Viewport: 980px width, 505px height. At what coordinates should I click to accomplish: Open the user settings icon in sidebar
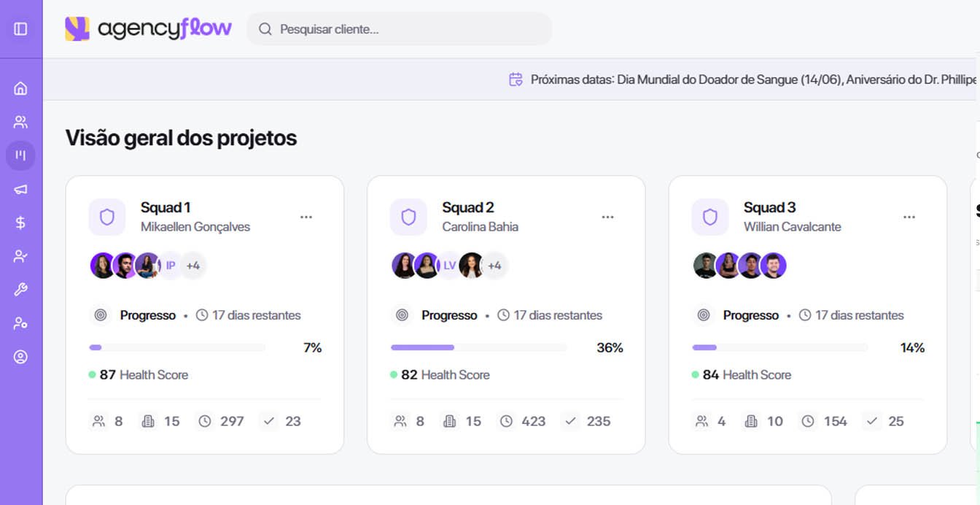(20, 323)
